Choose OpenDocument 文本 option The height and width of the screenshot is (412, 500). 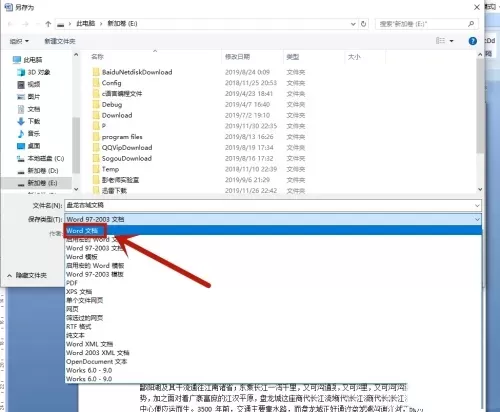coord(96,361)
